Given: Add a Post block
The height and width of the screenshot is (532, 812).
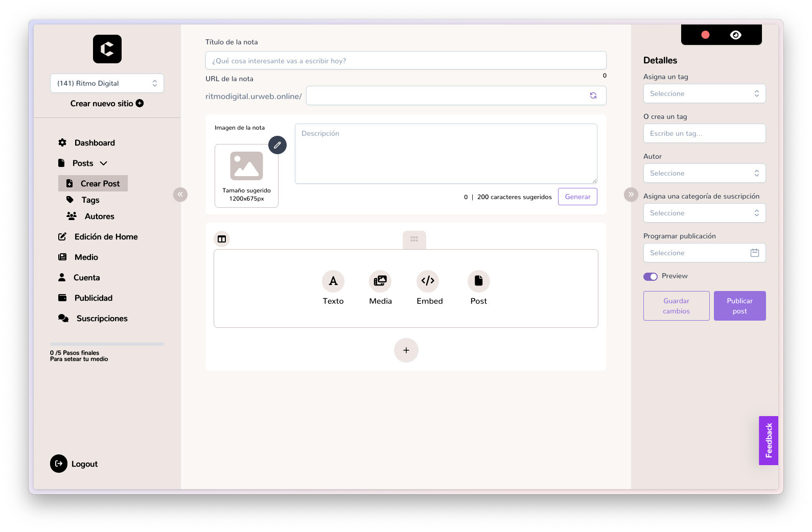Looking at the screenshot, I should (x=479, y=288).
